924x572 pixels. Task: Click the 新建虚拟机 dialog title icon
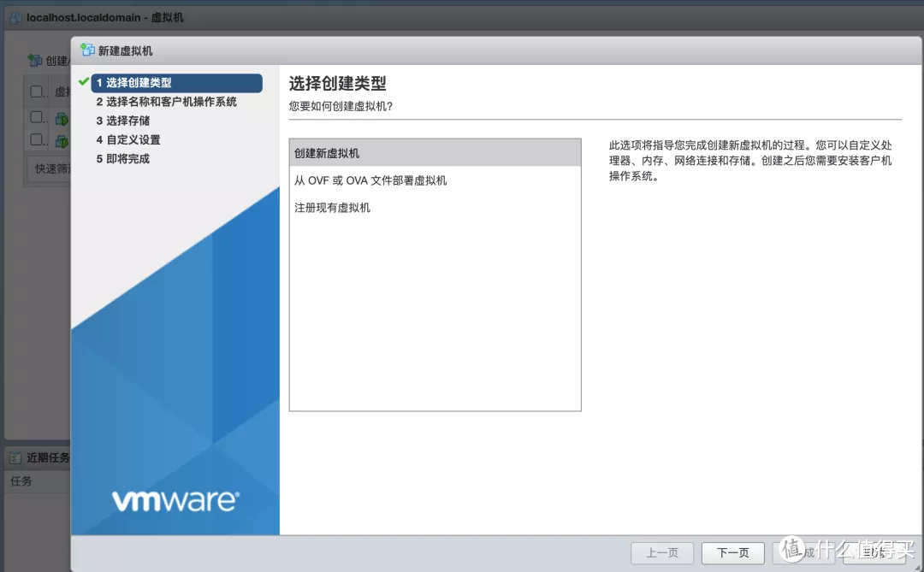(87, 50)
